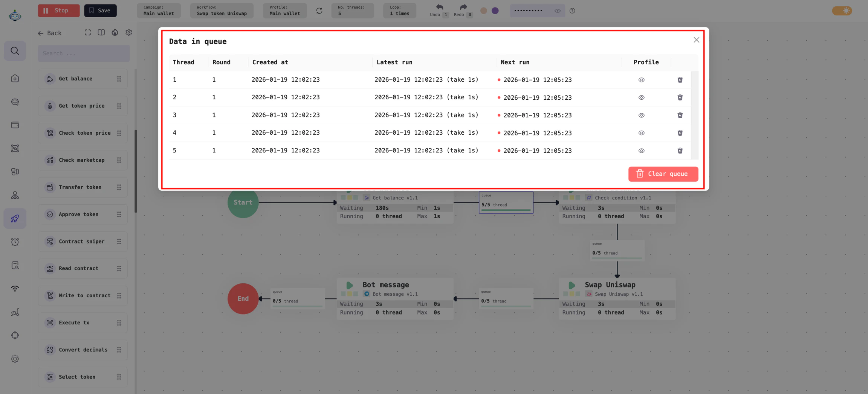Run the Bot message node play icon
The width and height of the screenshot is (868, 394).
[x=350, y=285]
